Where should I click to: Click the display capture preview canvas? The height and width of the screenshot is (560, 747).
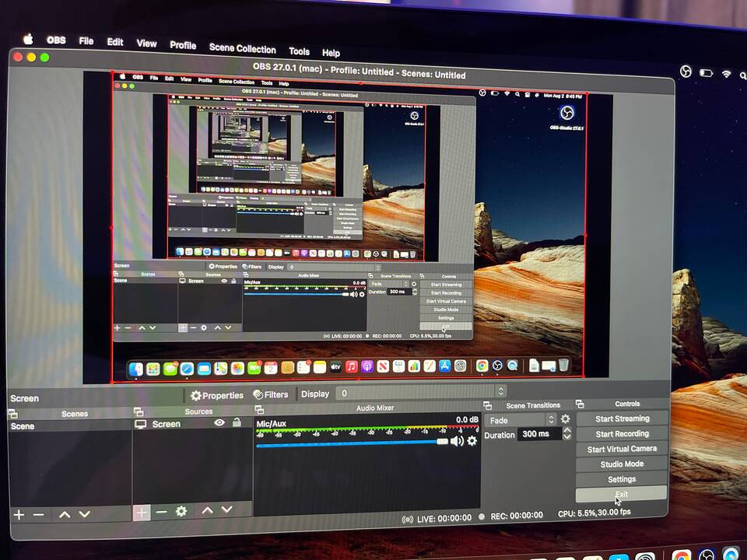pos(349,228)
